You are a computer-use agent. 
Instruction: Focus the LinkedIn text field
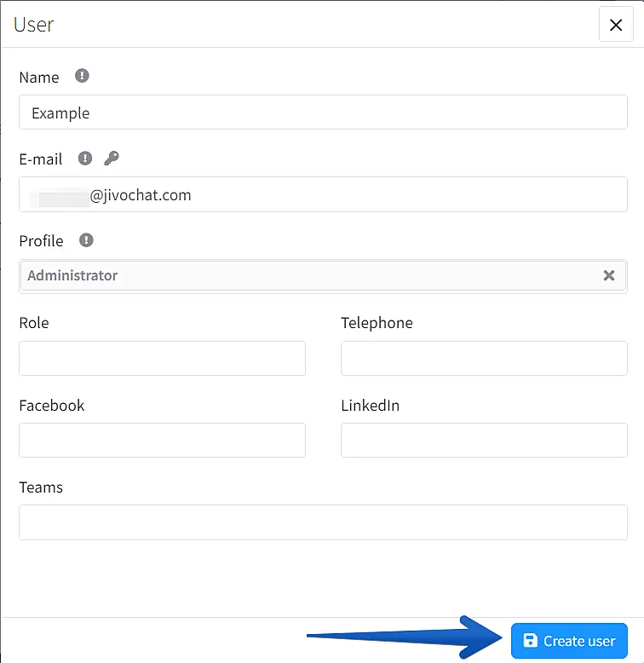(x=484, y=441)
